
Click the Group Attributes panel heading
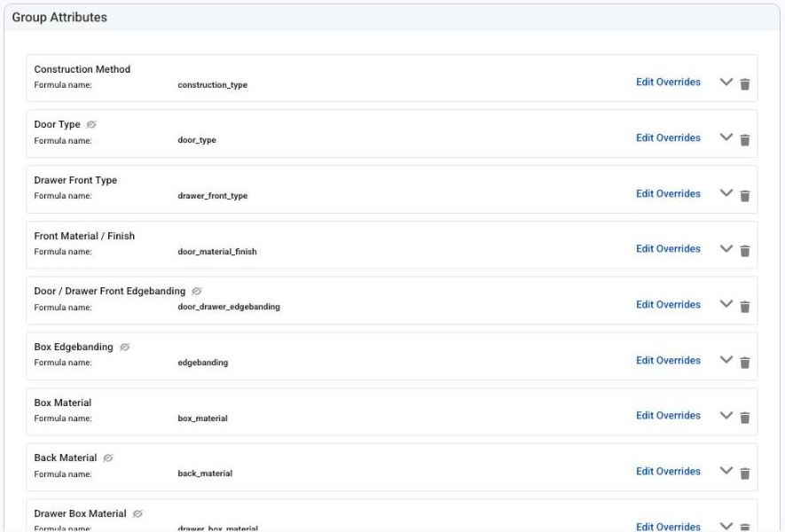coord(59,18)
